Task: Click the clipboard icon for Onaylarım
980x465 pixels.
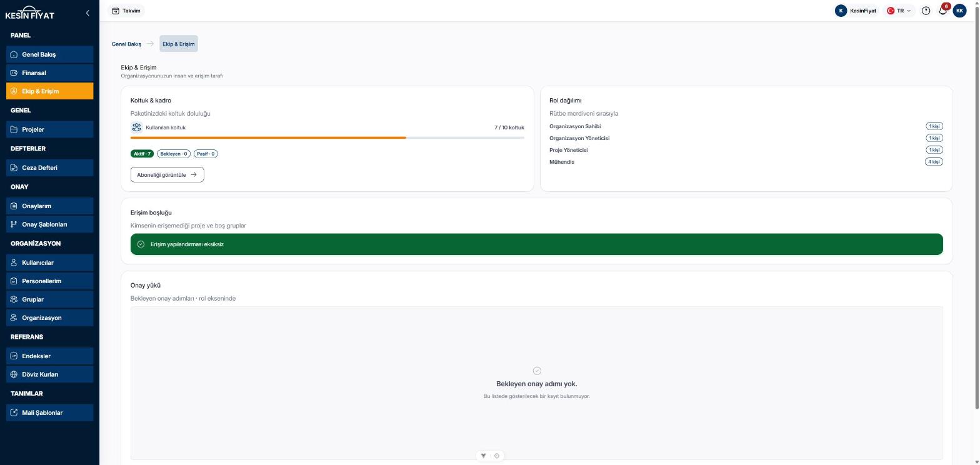Action: coord(14,206)
